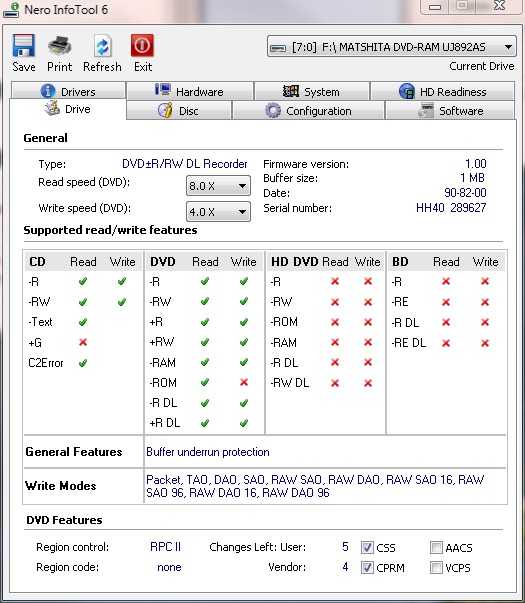Click the red cross for DVD-ROM write
525x603 pixels.
click(x=244, y=382)
